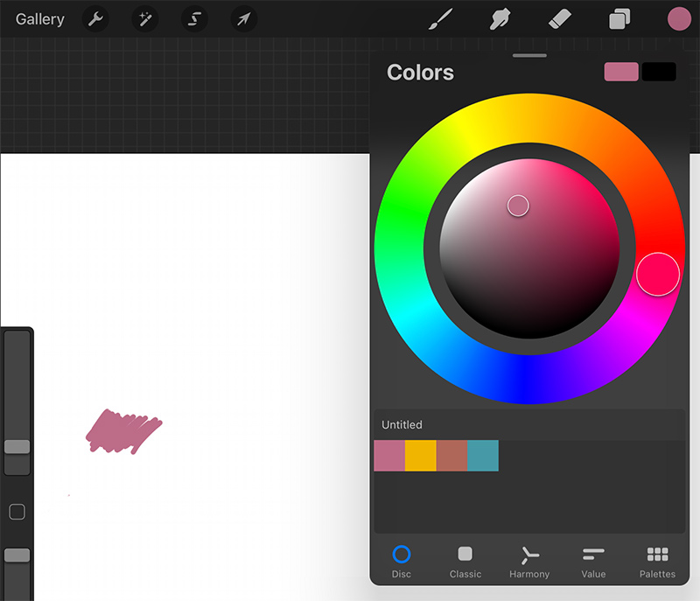The width and height of the screenshot is (700, 601).
Task: Select the Smudge finger tool
Action: (500, 19)
